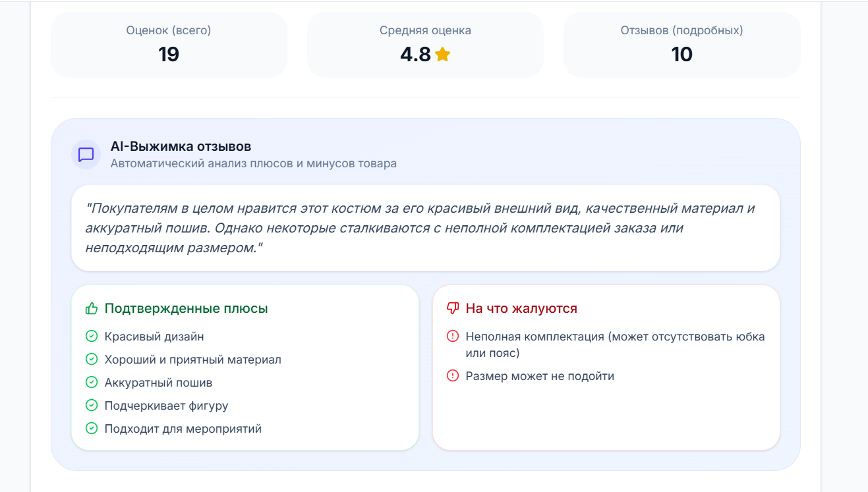Click the average rating value 4.8
Screen dimensions: 868x492
416,54
